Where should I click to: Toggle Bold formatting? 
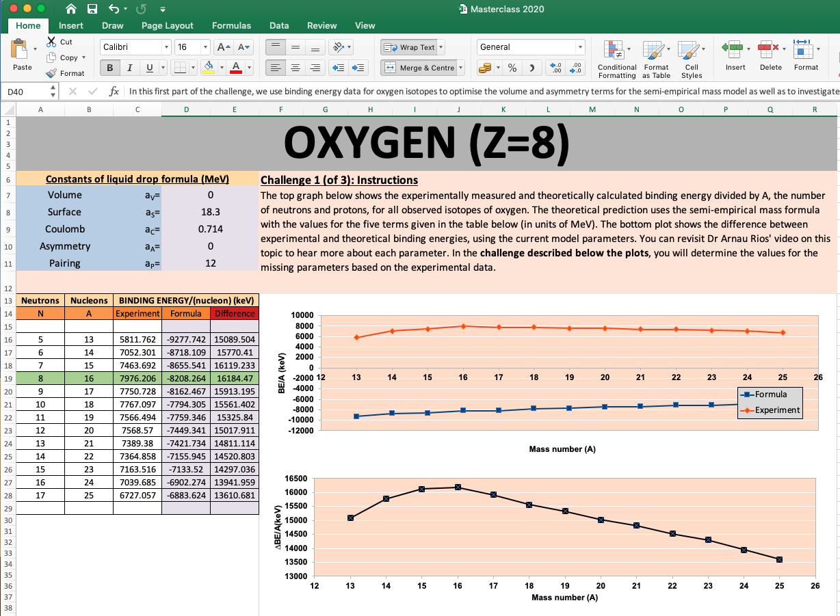(109, 68)
